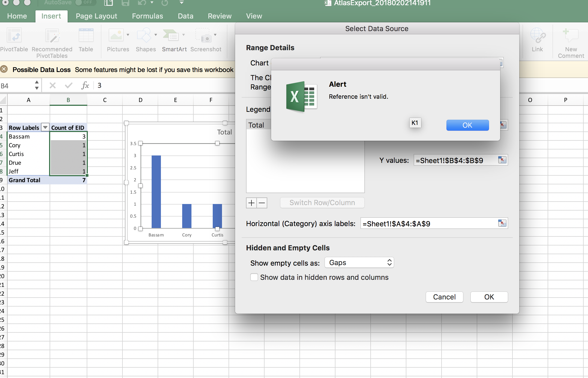Click the Pictures icon

point(116,35)
